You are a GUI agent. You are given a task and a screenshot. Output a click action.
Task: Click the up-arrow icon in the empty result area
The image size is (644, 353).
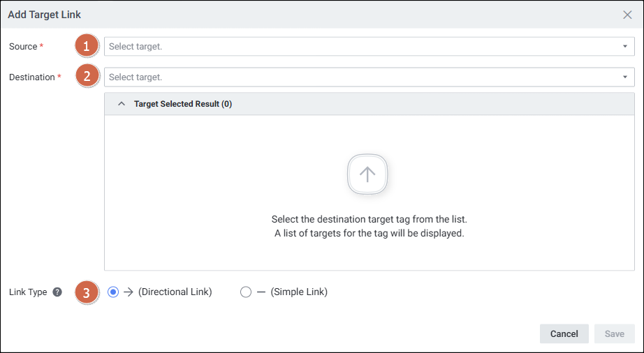point(367,174)
